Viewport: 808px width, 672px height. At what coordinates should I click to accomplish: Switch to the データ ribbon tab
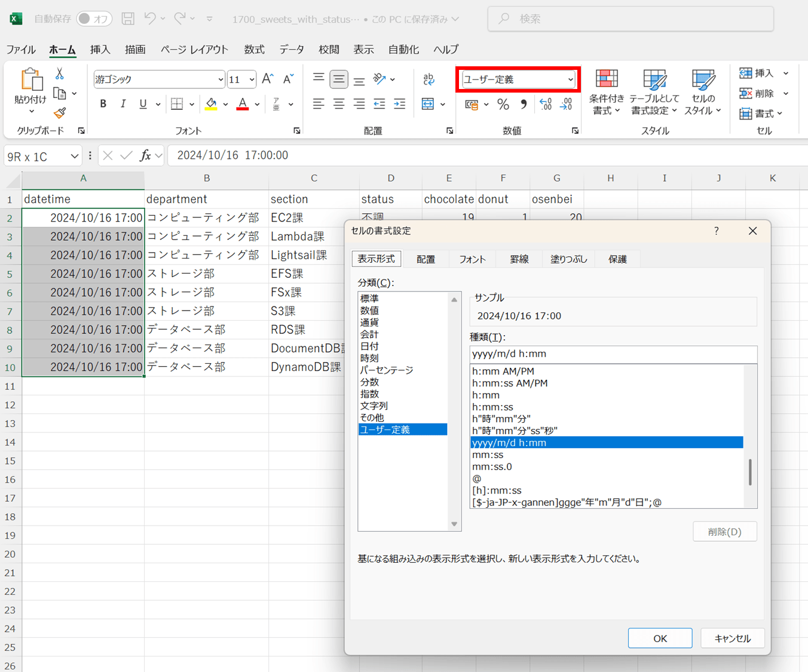point(292,50)
